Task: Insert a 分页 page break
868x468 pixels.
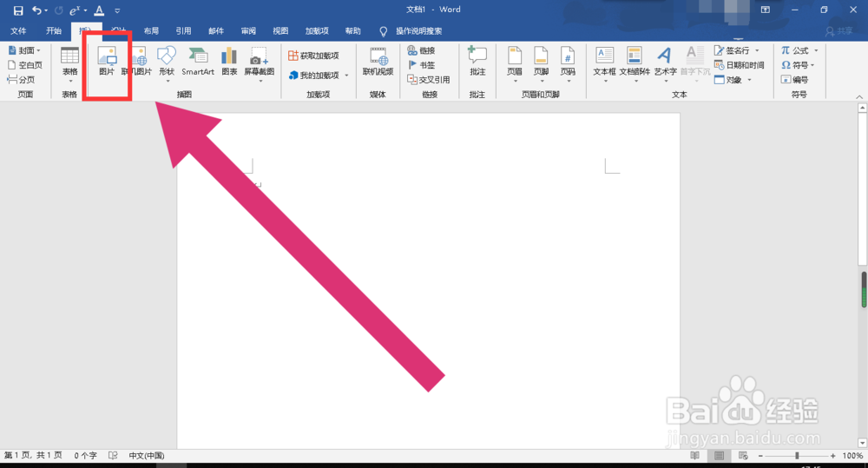Action: [21, 80]
